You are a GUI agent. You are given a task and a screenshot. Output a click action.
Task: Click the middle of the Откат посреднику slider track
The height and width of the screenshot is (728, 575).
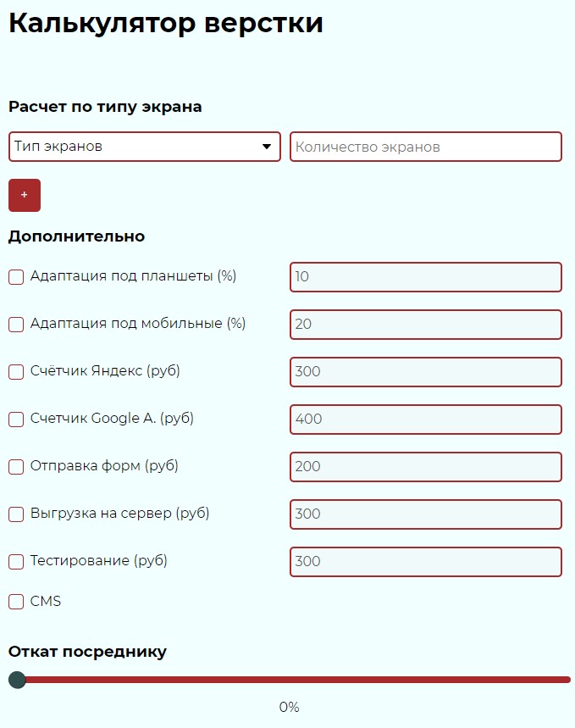pos(290,680)
